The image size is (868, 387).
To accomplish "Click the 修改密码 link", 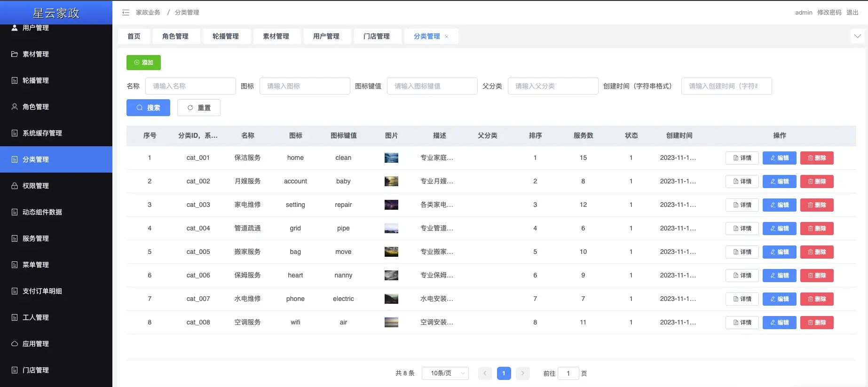I will [829, 13].
